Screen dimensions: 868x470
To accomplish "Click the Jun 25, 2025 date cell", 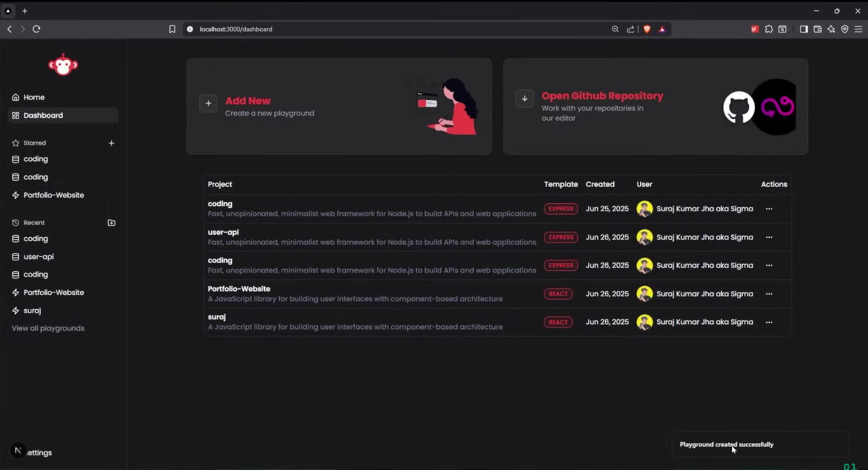I will pyautogui.click(x=607, y=209).
